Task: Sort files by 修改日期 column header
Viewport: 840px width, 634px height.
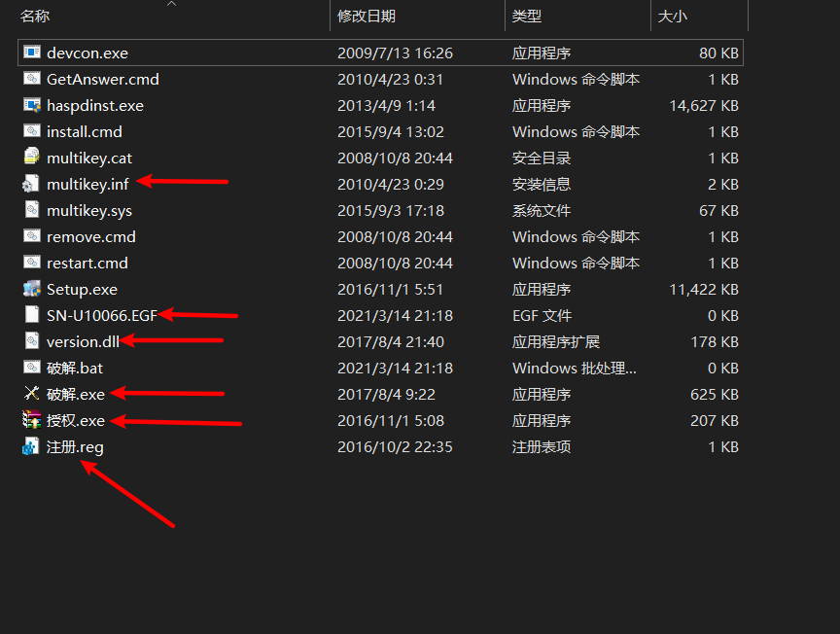Action: click(x=367, y=17)
